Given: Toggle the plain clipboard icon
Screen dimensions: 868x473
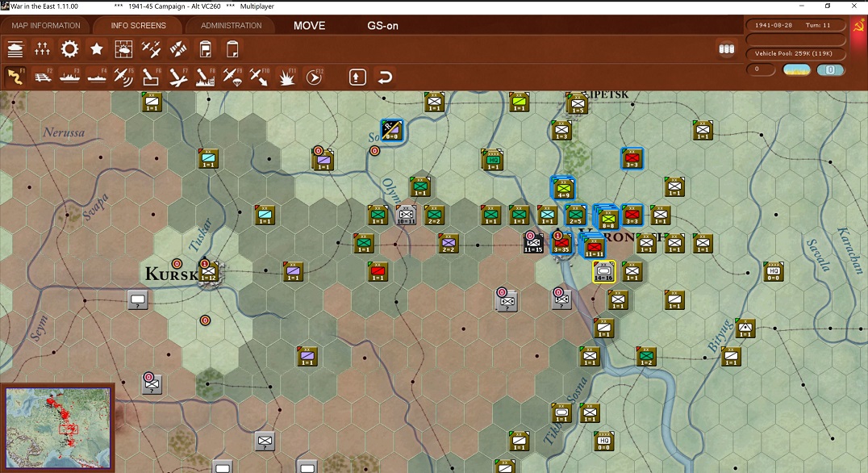Looking at the screenshot, I should click(232, 49).
